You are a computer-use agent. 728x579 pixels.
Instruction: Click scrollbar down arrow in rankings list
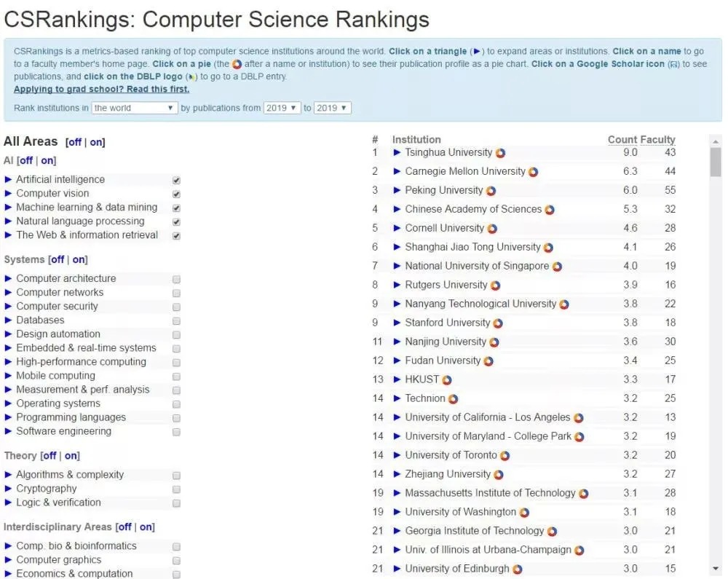(x=716, y=569)
